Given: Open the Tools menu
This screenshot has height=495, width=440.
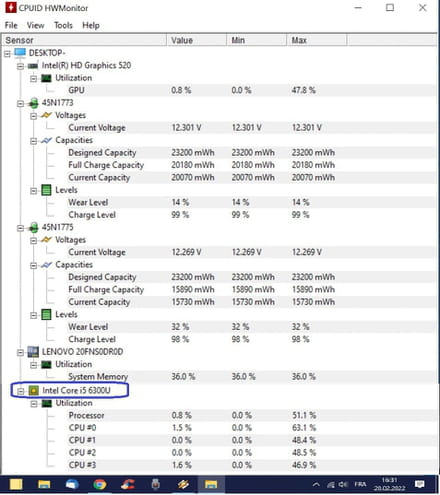Looking at the screenshot, I should tap(63, 25).
